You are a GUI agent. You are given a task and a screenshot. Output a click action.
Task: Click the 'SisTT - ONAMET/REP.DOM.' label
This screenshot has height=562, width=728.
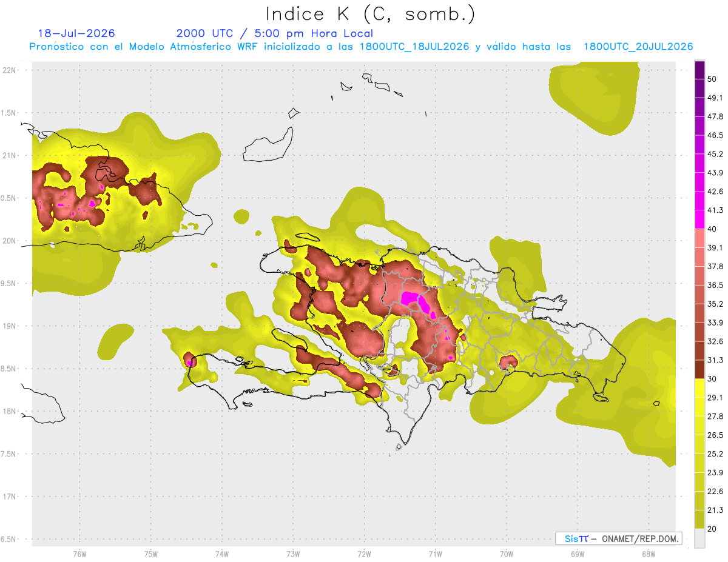tap(619, 538)
